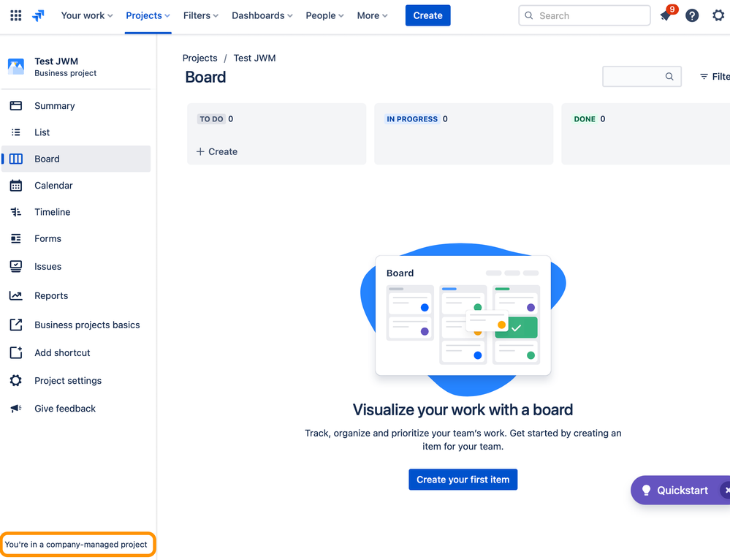This screenshot has width=730, height=560.
Task: Click the plus icon beside Create in To Do
Action: 200,151
